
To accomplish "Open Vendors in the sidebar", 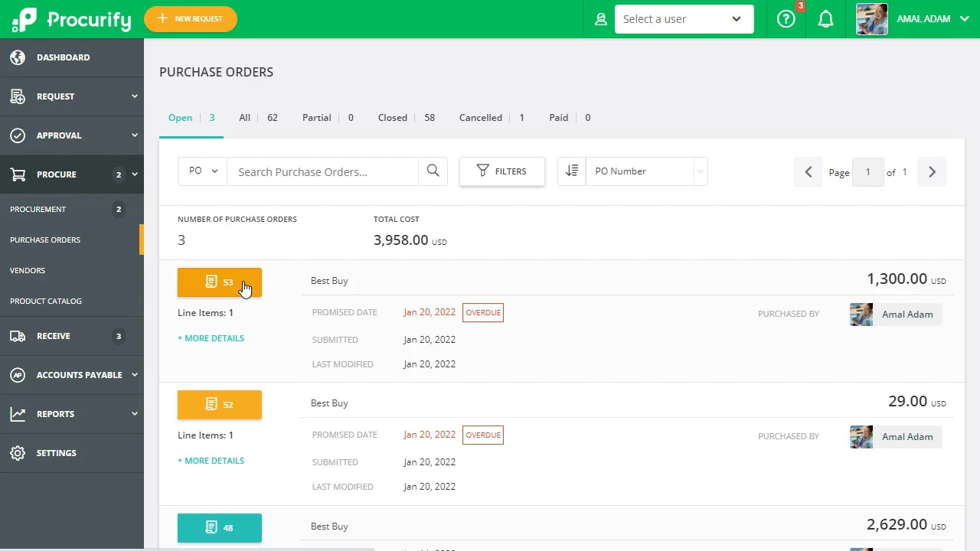I will tap(72, 270).
